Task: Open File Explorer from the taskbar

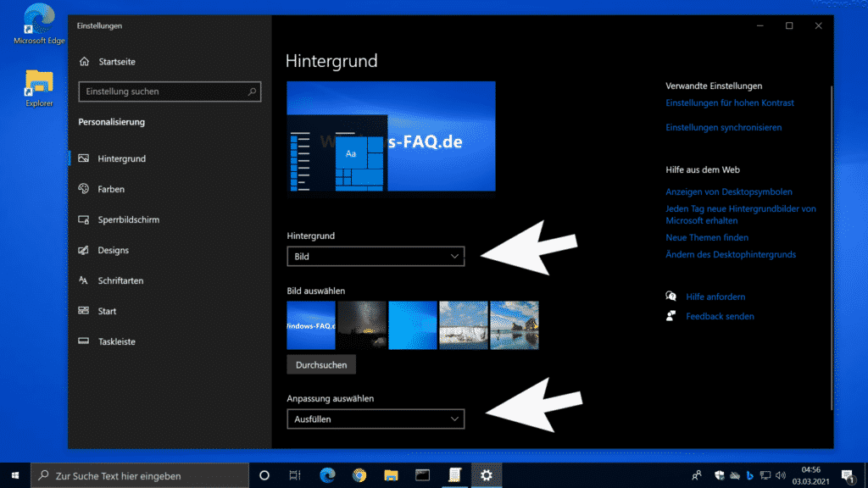Action: pyautogui.click(x=391, y=475)
